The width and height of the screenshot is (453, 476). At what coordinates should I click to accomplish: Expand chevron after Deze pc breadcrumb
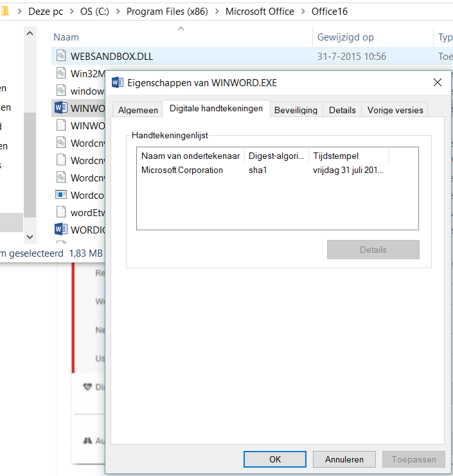pos(72,12)
